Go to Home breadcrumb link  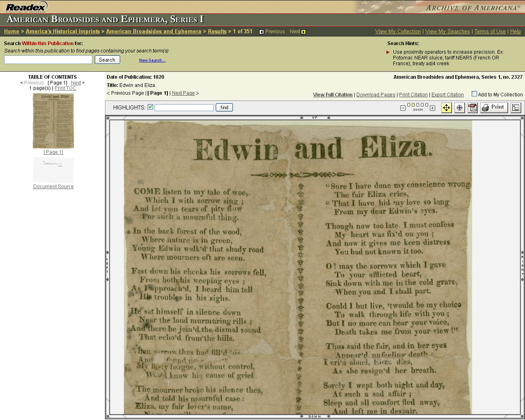pos(11,32)
